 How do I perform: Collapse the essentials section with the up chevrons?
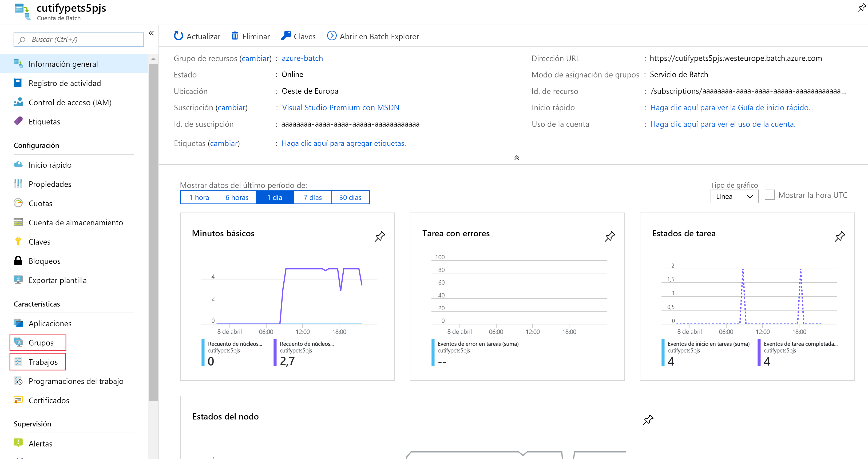click(517, 158)
